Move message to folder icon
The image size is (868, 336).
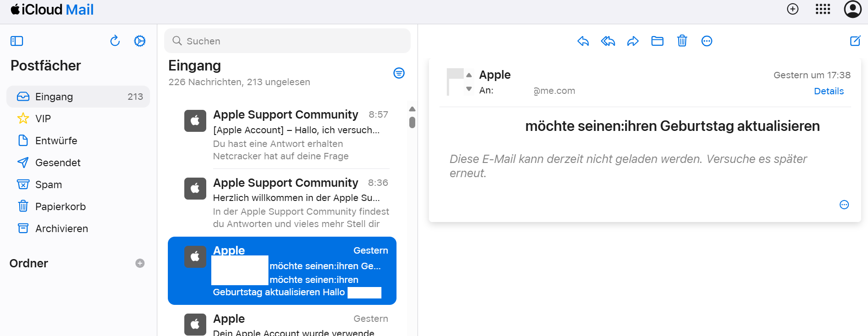coord(657,41)
